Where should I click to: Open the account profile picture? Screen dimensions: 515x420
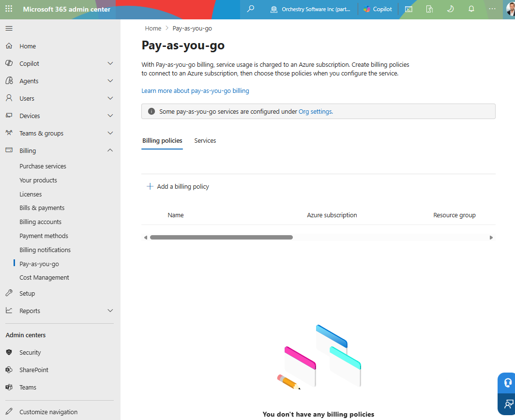coord(510,9)
